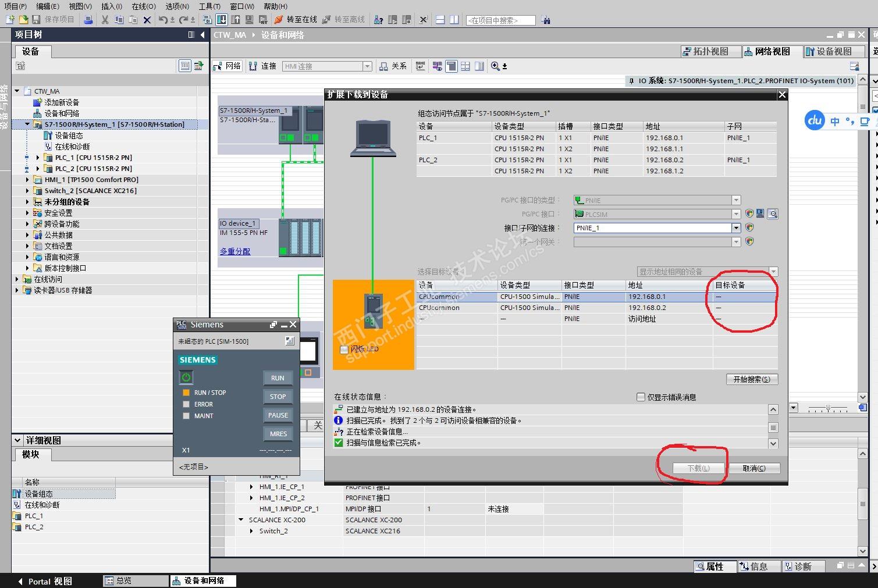Collapse the project tree panel arrow
The height and width of the screenshot is (588, 878).
click(202, 35)
